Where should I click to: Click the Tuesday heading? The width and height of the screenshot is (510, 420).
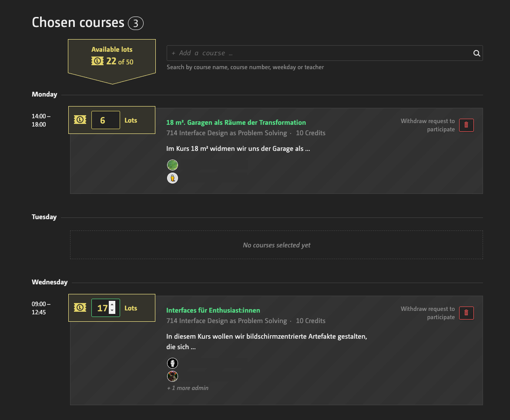pyautogui.click(x=44, y=217)
